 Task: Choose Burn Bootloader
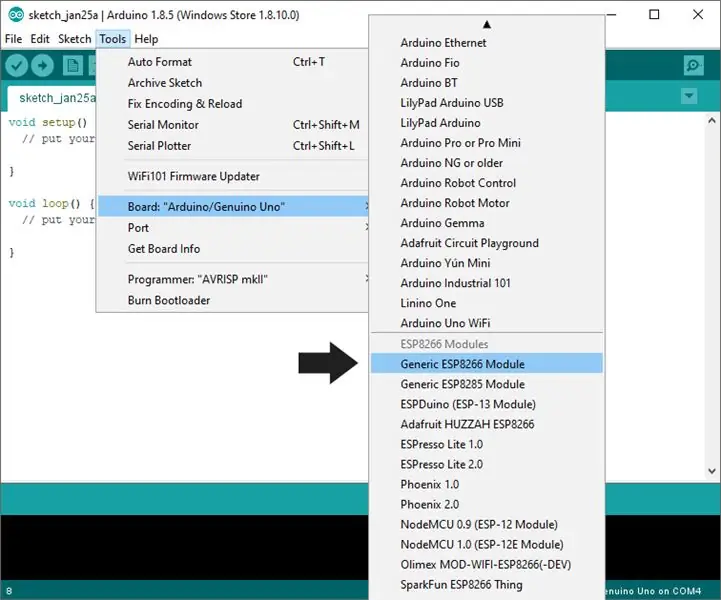[x=233, y=300]
